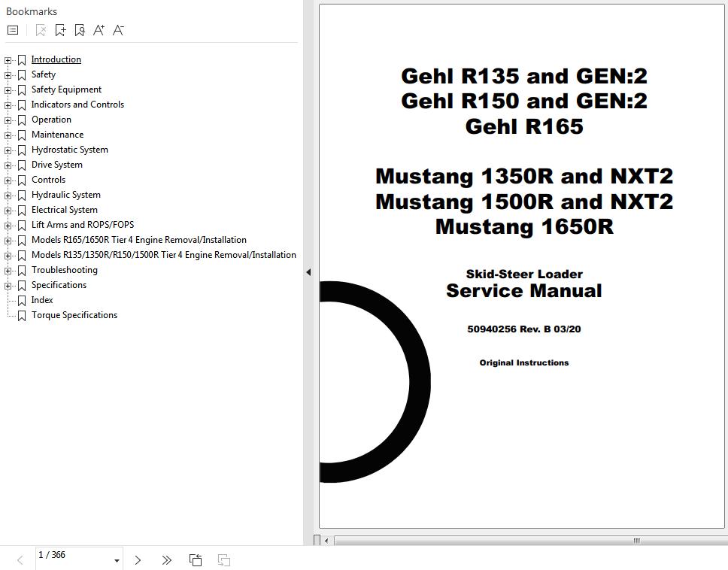Expand the Operation bookmark node

click(x=8, y=120)
